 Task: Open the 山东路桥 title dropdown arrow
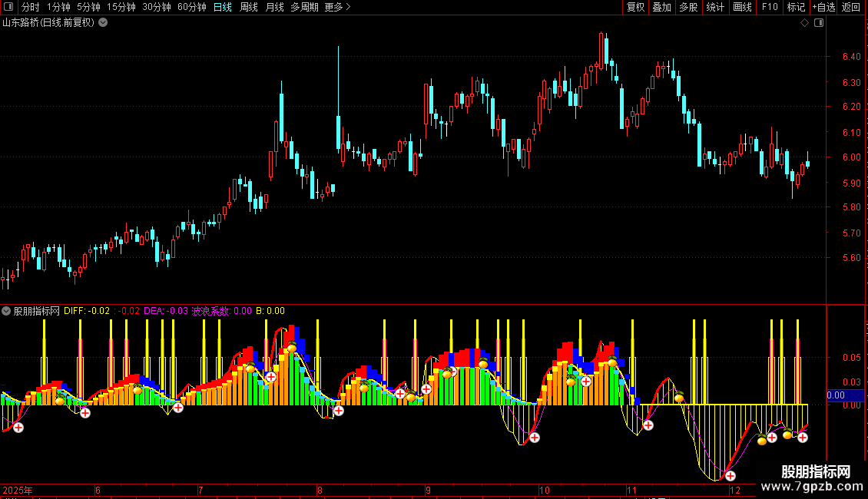[103, 23]
